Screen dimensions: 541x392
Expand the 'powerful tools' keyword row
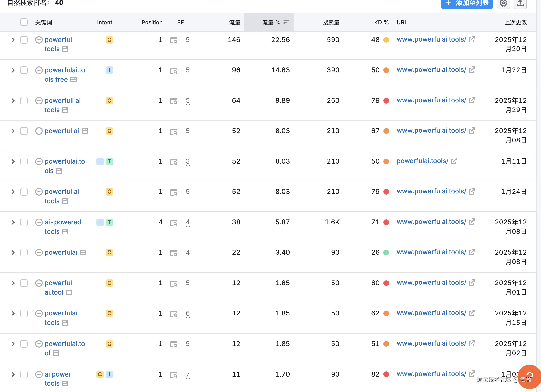(x=13, y=40)
